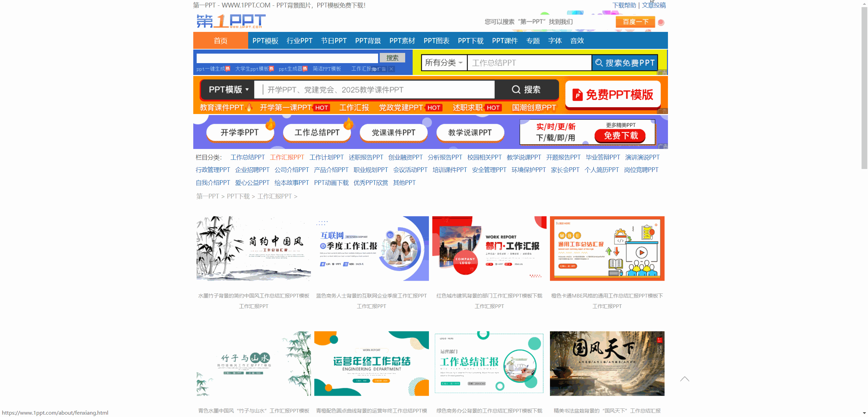The width and height of the screenshot is (868, 417).
Task: Open the PPT模版 dropdown selector
Action: tap(229, 90)
